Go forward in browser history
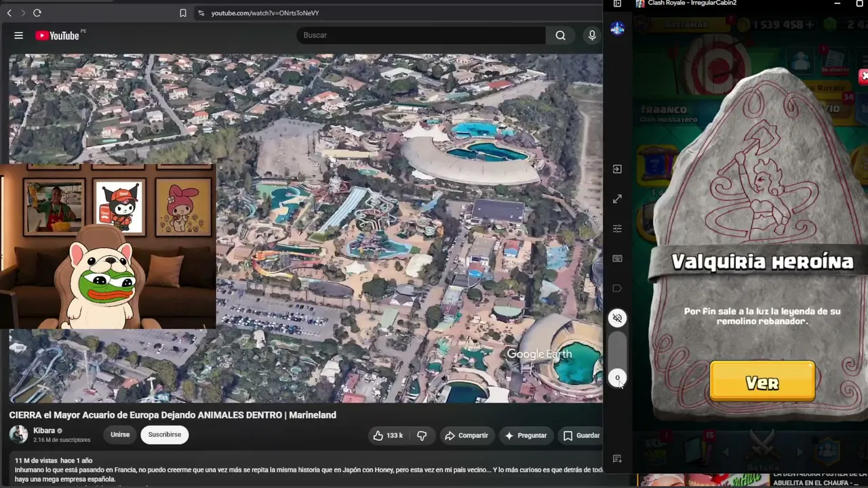This screenshot has height=488, width=868. tap(23, 13)
